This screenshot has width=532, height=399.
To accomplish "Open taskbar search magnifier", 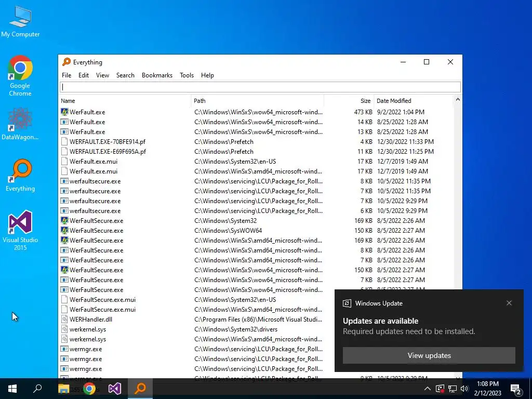I will pos(37,389).
